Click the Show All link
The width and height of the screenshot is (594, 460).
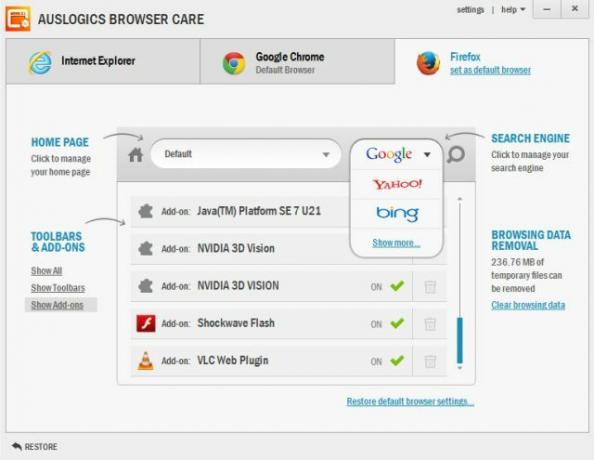(47, 271)
